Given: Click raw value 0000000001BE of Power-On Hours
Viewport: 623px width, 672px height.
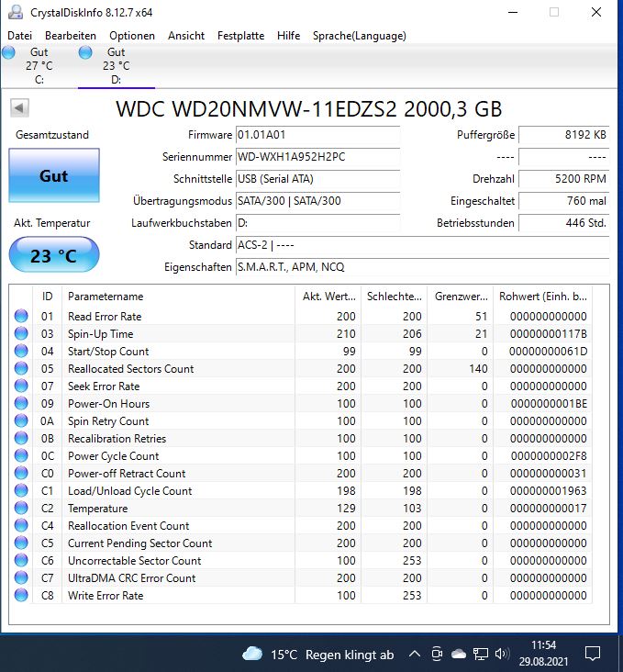Looking at the screenshot, I should click(549, 404).
